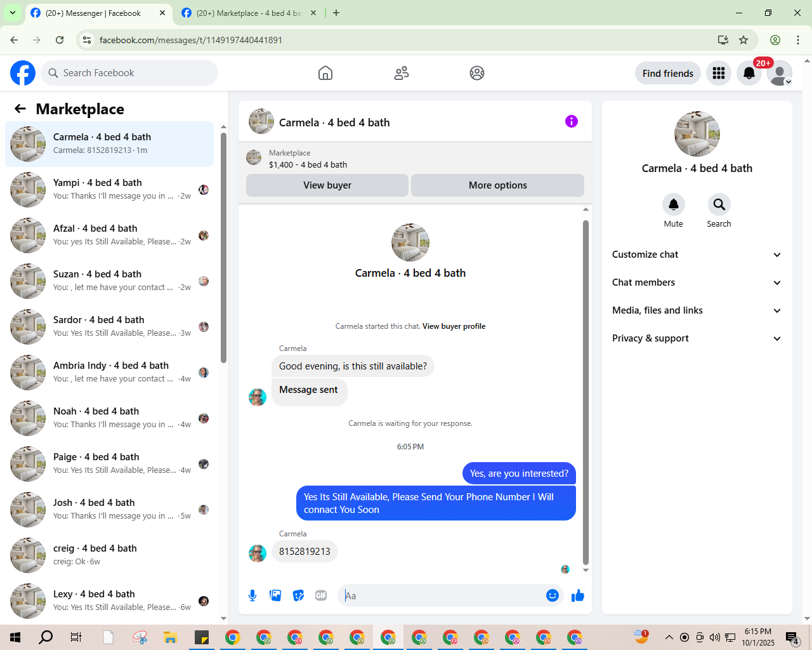Install app icon in address bar

coord(723,40)
